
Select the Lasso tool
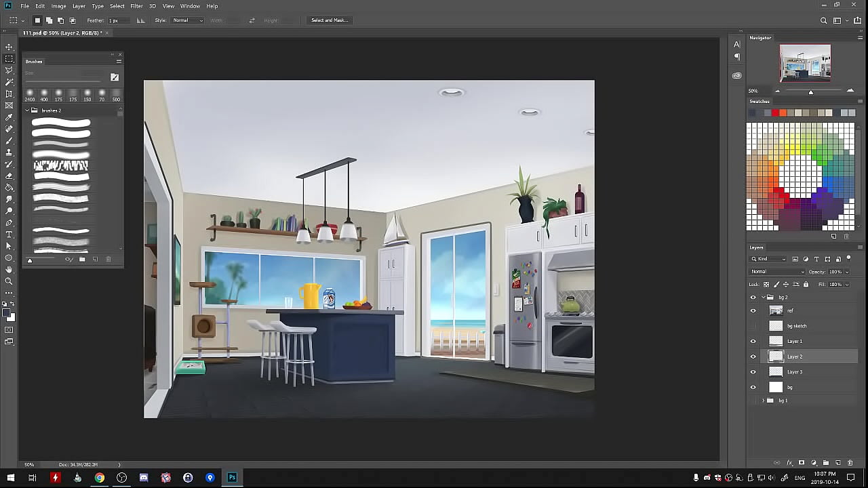[9, 70]
